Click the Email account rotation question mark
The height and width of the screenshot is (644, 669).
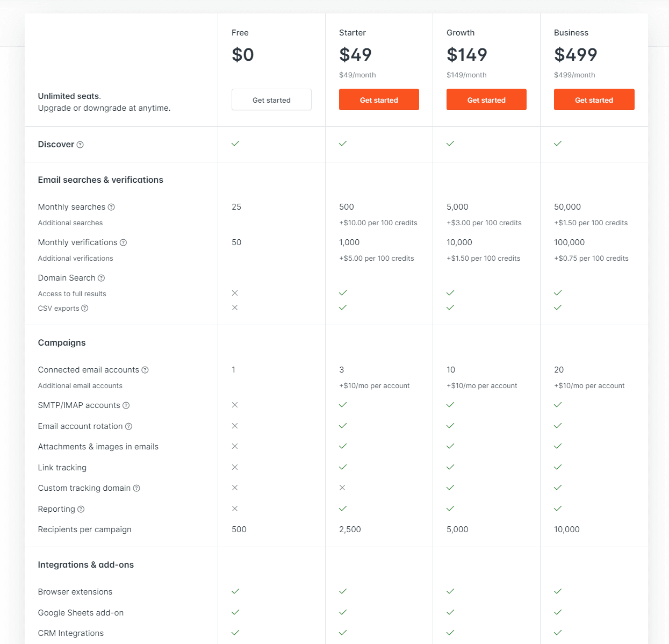(128, 426)
